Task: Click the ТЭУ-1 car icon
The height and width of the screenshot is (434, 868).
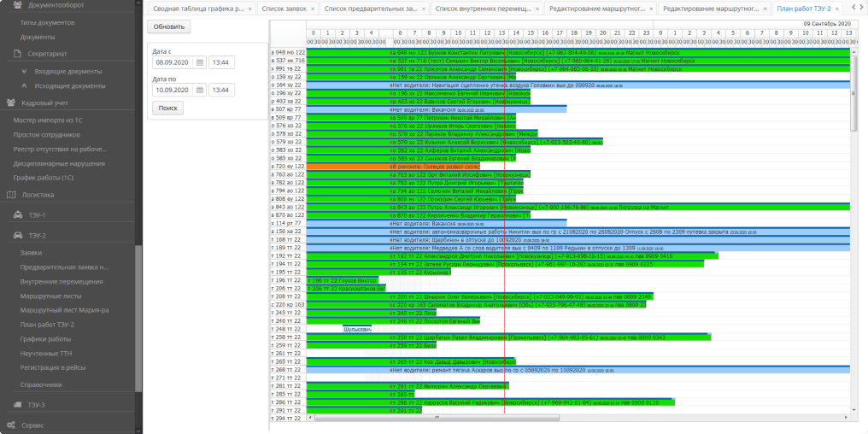Action: click(17, 214)
